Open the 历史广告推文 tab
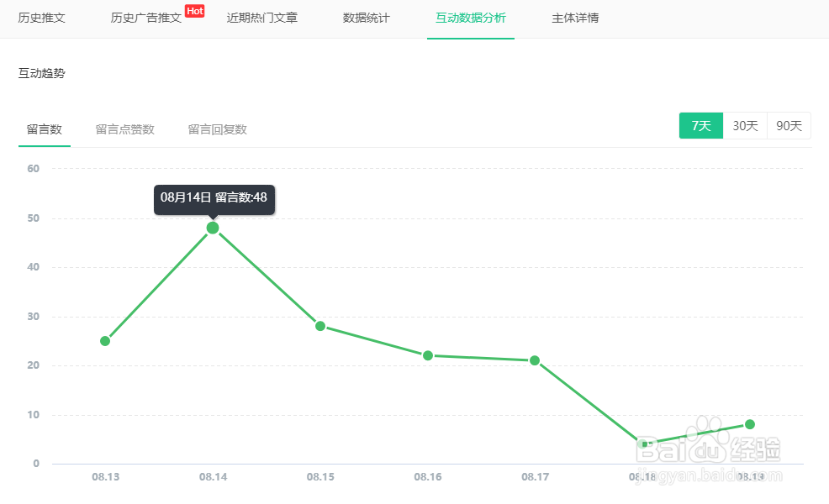This screenshot has width=829, height=504. (146, 18)
